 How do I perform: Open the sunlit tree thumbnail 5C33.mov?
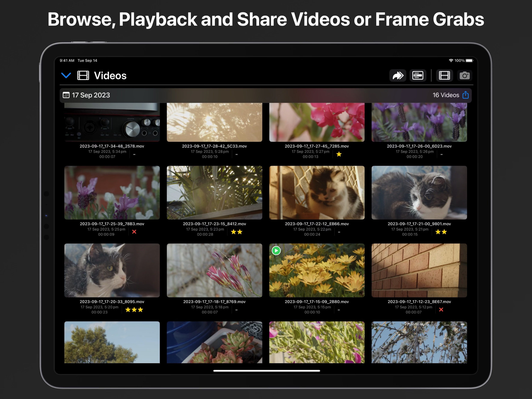point(214,122)
